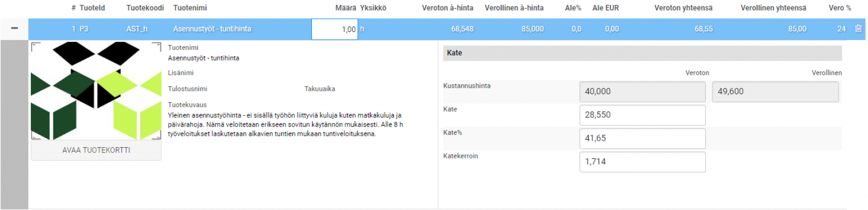The image size is (868, 210).
Task: Delete the row with the trash icon
Action: 858,29
